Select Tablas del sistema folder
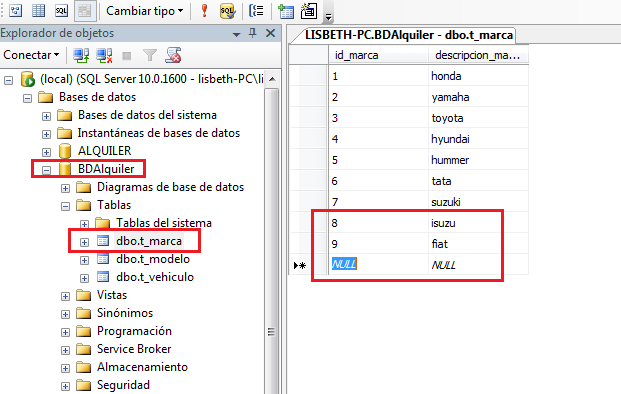This screenshot has height=394, width=621. pyautogui.click(x=164, y=223)
